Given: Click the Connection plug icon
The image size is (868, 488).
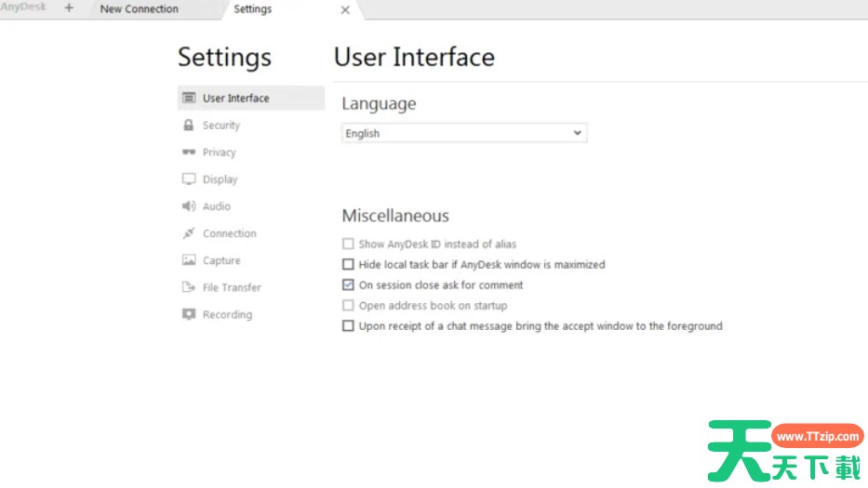Looking at the screenshot, I should (189, 233).
